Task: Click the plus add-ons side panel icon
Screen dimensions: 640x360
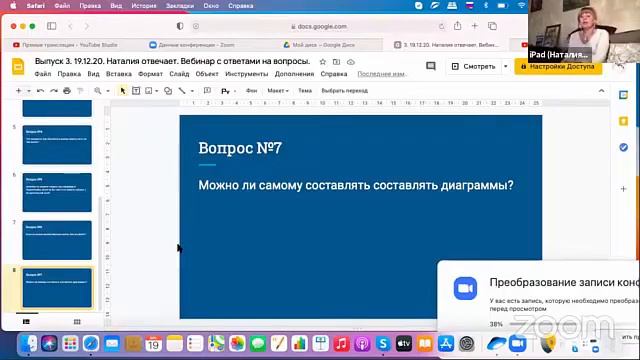Action: click(x=623, y=189)
